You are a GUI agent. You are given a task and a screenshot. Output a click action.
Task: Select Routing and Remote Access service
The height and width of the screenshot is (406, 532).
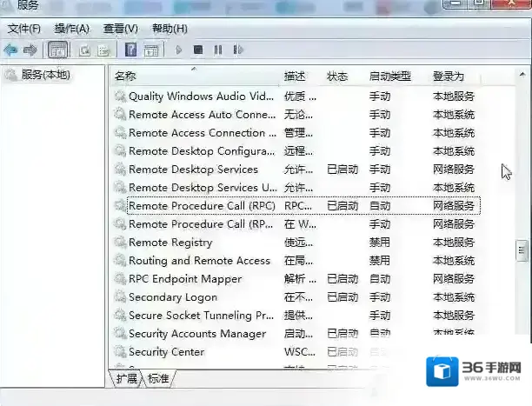[x=296, y=261]
